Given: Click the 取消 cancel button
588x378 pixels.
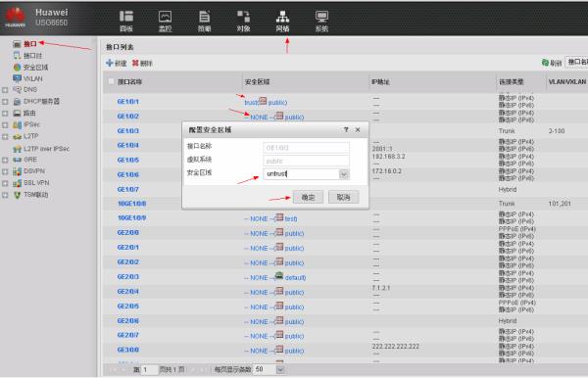Looking at the screenshot, I should (x=344, y=197).
